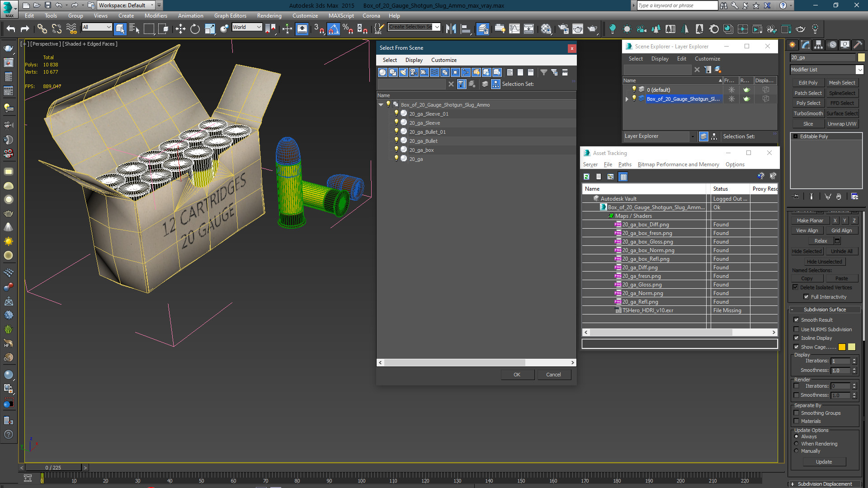This screenshot has width=868, height=488.
Task: Toggle Smooth Result checkbox
Action: [x=797, y=320]
